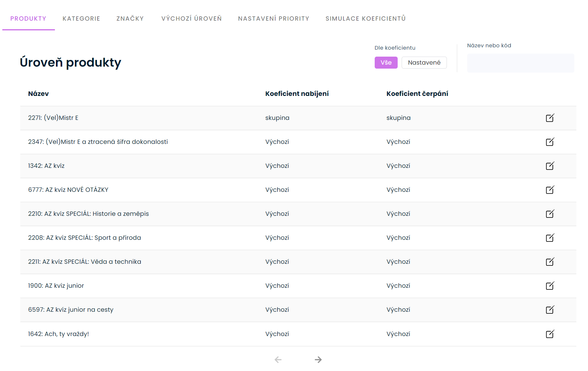Open editor for AZ kvíz junior na cesty
The height and width of the screenshot is (371, 588).
click(550, 310)
